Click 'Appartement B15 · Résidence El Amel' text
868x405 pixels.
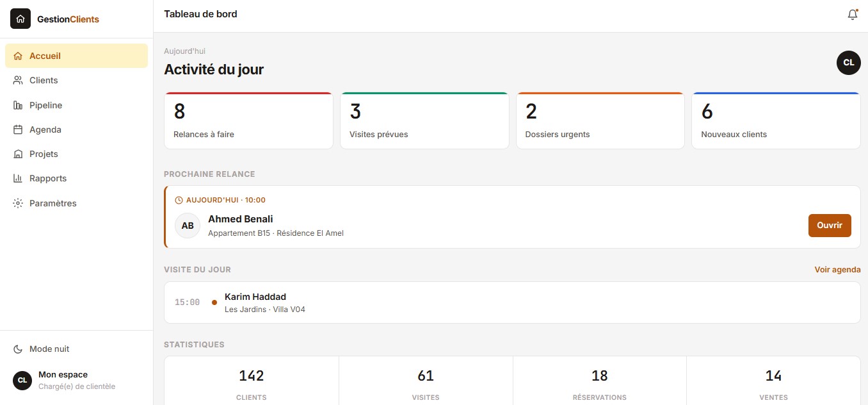click(276, 233)
